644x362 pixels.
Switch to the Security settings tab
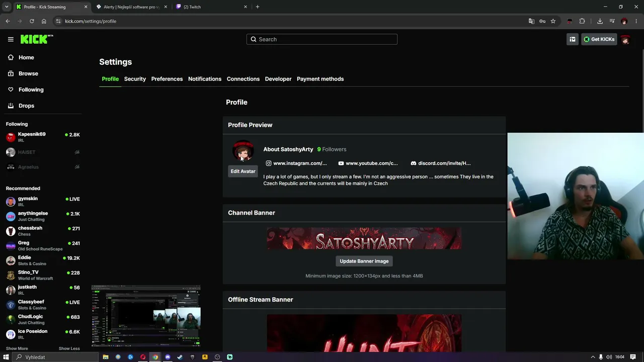pos(135,79)
